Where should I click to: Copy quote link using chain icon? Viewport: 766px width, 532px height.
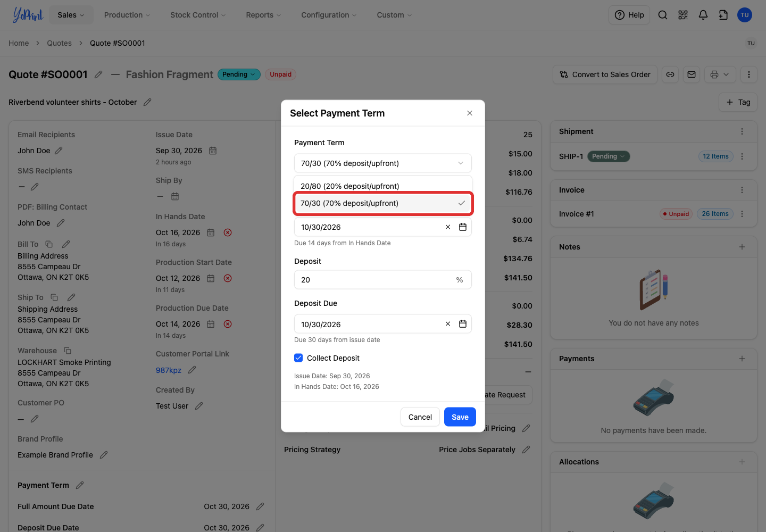pos(670,74)
